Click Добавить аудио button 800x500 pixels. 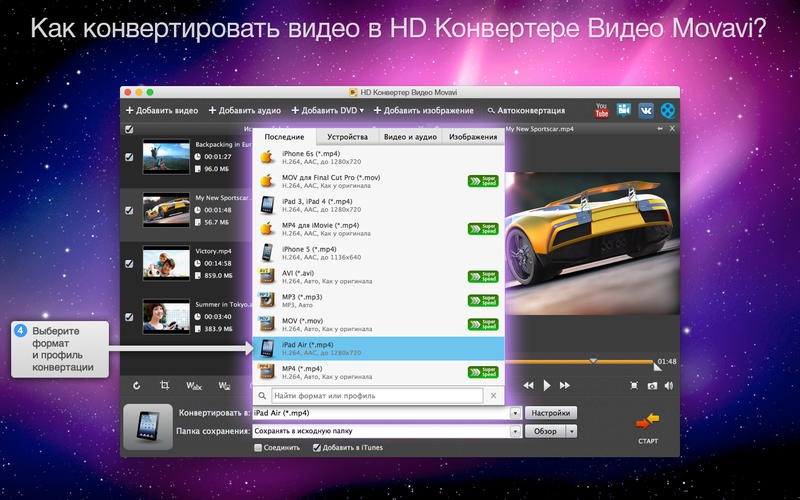(245, 110)
